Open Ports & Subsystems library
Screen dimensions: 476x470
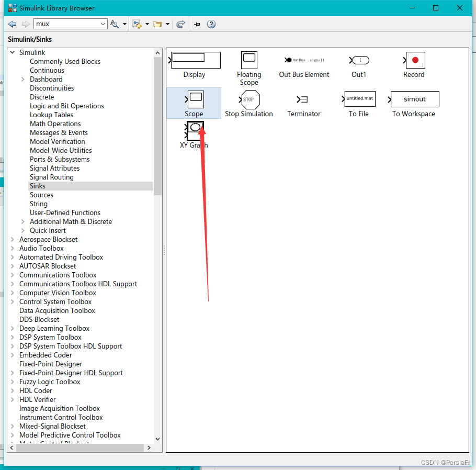click(x=60, y=159)
